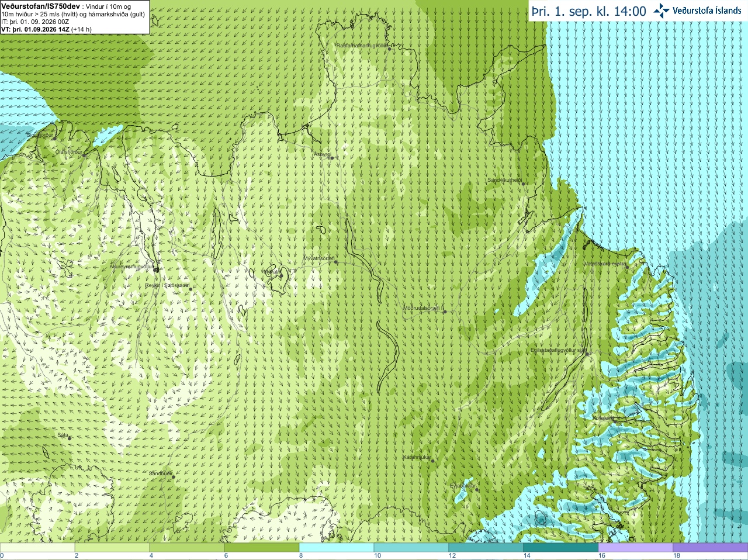This screenshot has width=748, height=560.
Task: Click the Sandvíkurheiði station label
Action: tap(505, 180)
